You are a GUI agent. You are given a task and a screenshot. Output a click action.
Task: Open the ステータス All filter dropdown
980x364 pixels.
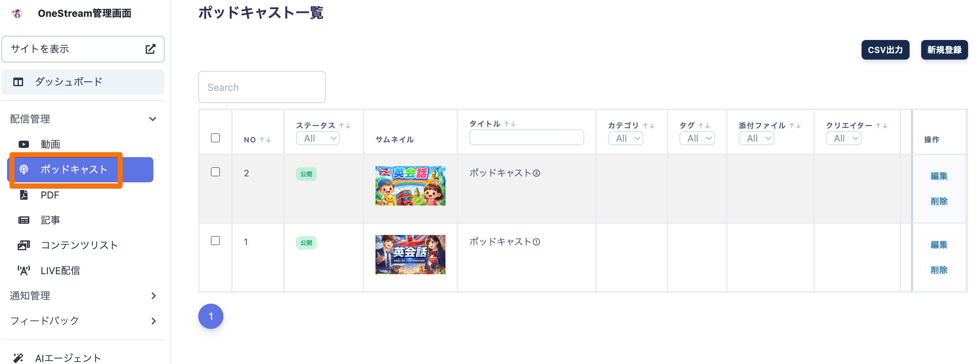[318, 138]
